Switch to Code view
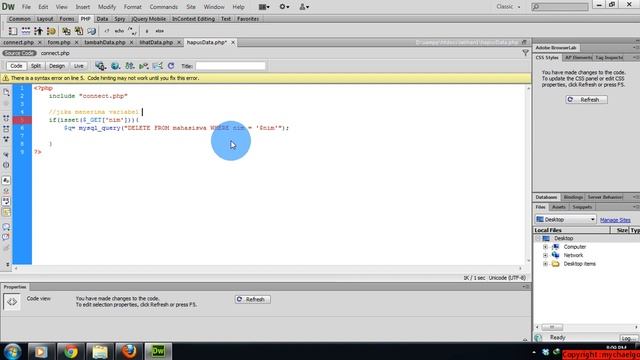 (16, 66)
